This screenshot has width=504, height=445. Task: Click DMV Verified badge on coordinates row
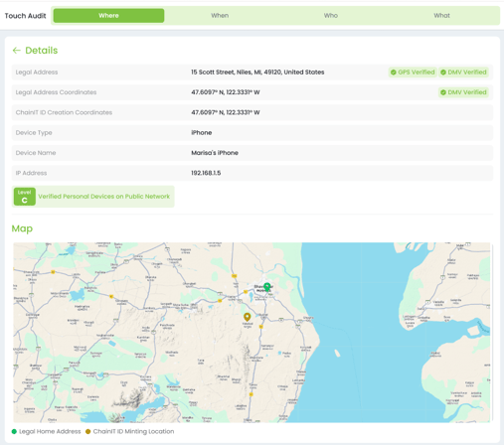point(463,92)
